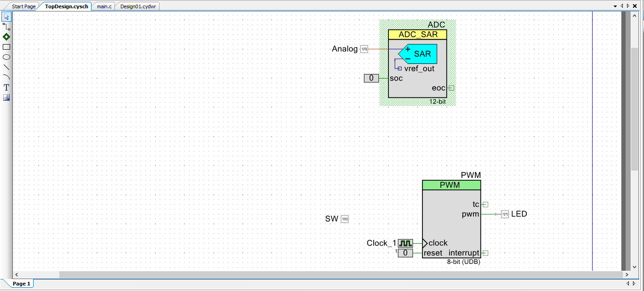Viewport: 644px width, 291px height.
Task: Open the Start Page tab
Action: (23, 6)
